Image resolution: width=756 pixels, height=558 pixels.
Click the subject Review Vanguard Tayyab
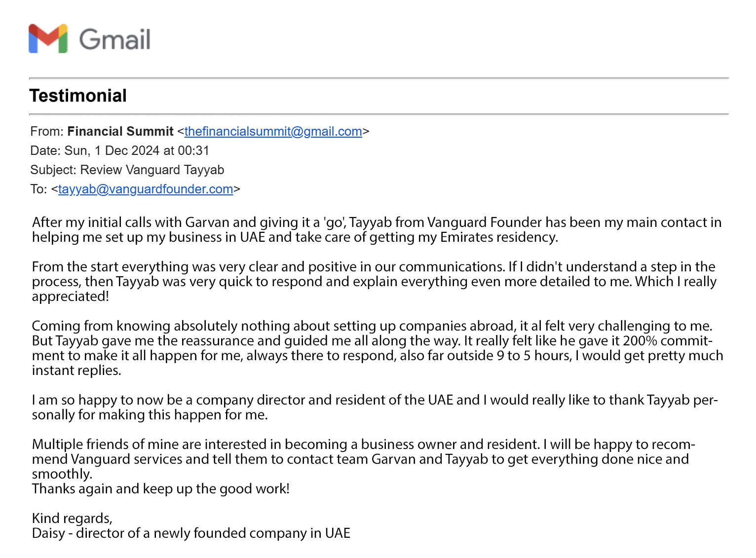(x=152, y=170)
